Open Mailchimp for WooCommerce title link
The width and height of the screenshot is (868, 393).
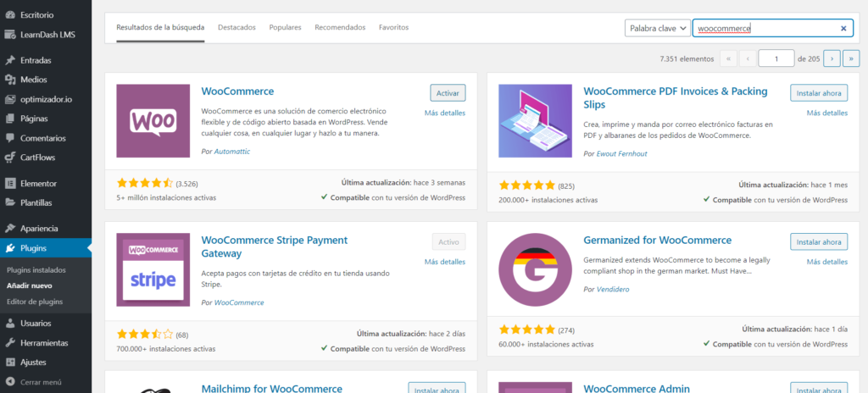click(272, 388)
